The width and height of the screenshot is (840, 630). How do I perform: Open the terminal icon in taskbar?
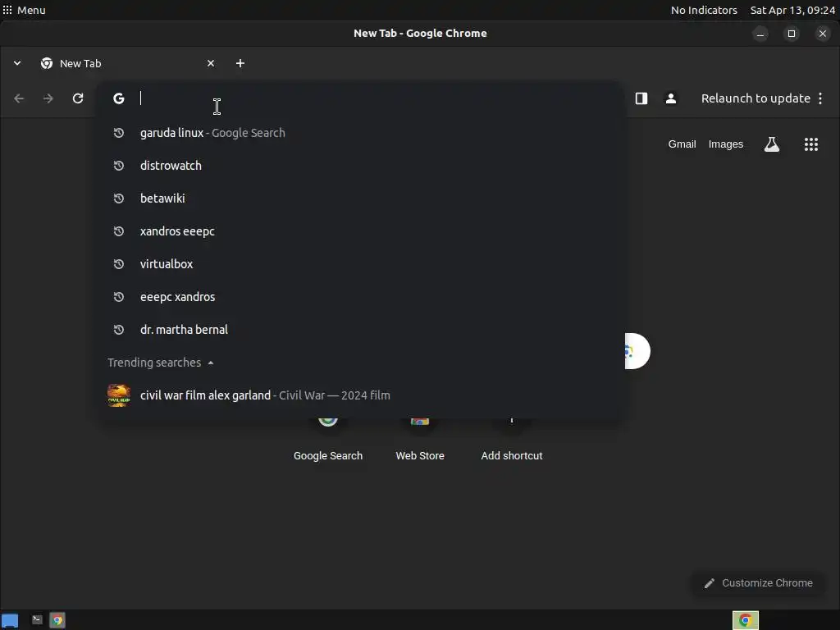coord(37,620)
